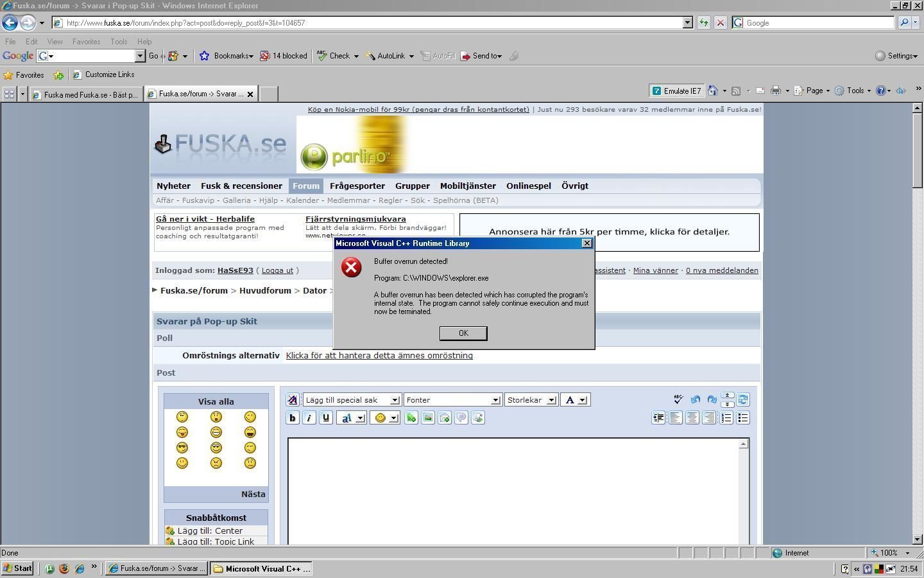Open the Google toolbar search box dropdown
Screen dimensions: 924x578
140,56
